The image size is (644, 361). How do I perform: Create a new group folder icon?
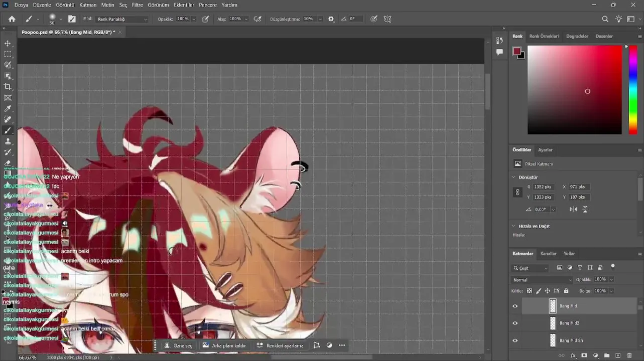(607, 355)
